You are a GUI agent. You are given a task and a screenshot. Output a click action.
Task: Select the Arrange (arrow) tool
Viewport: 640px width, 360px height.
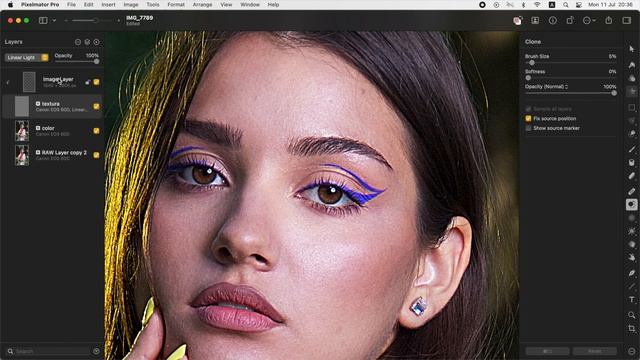[632, 49]
